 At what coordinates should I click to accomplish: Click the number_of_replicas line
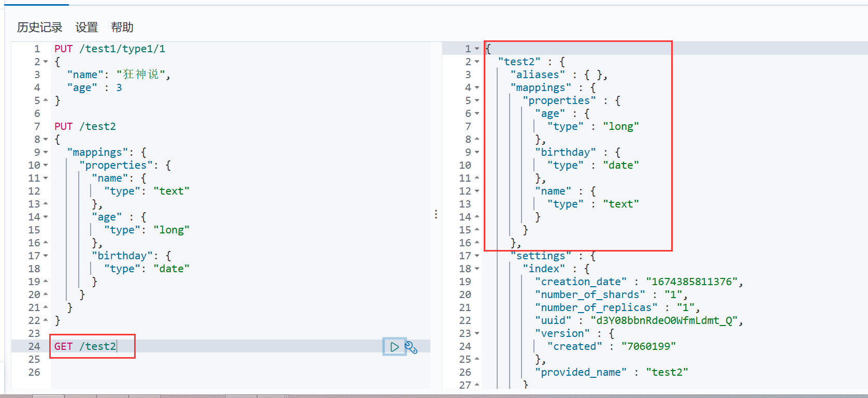click(x=617, y=307)
